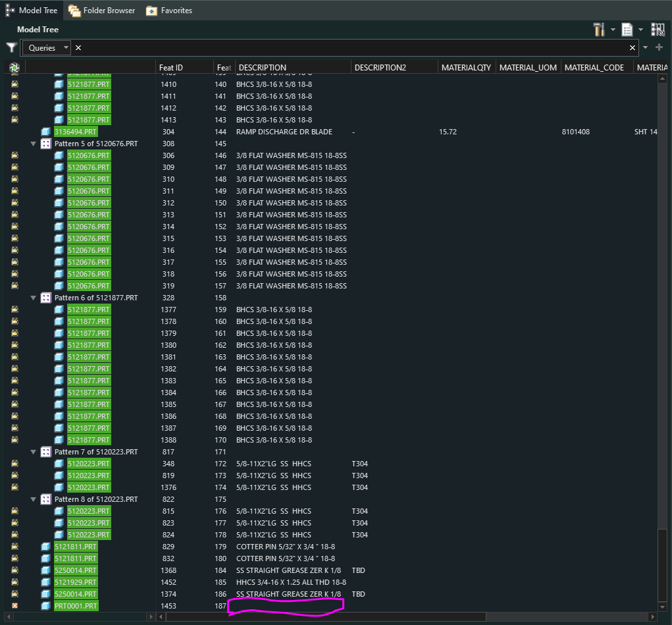Open the Model Tree settings tools icon
The height and width of the screenshot is (625, 672).
pyautogui.click(x=599, y=30)
